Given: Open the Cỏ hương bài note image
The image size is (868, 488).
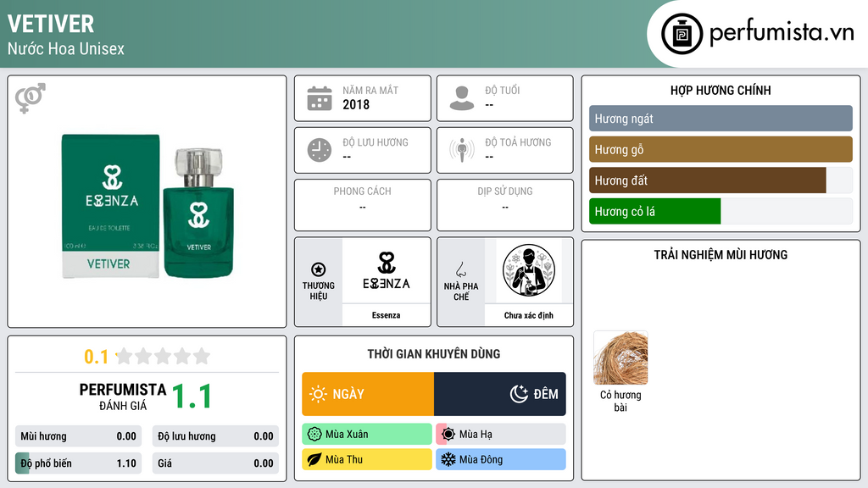Looking at the screenshot, I should [620, 358].
